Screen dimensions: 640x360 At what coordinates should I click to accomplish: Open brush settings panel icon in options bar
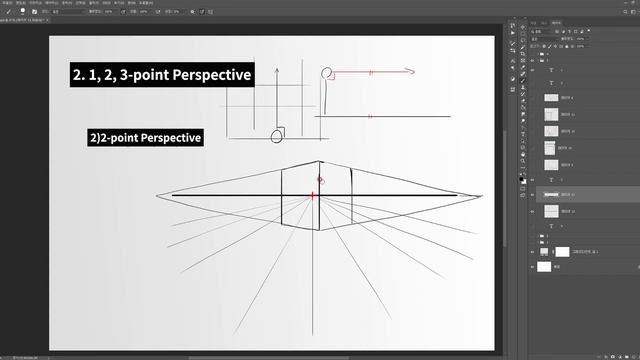pos(34,12)
